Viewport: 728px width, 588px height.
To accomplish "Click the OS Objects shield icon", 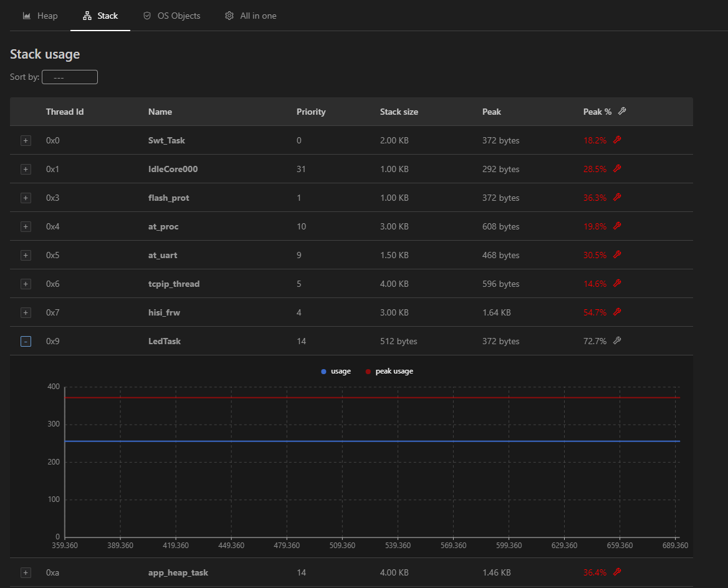I will 147,16.
